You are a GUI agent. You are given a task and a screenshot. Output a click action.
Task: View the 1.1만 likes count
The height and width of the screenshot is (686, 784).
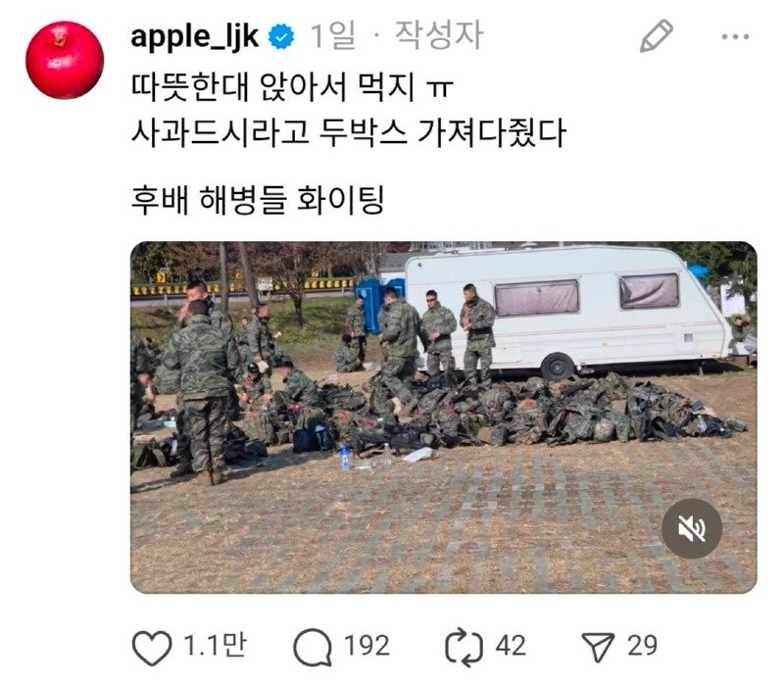(x=215, y=645)
